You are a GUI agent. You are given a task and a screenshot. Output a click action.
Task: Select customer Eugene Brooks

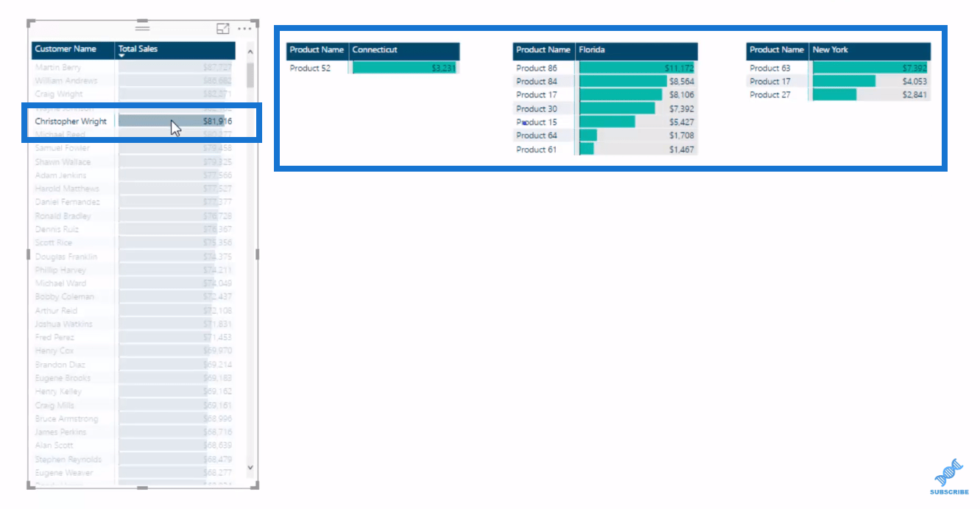pos(63,378)
